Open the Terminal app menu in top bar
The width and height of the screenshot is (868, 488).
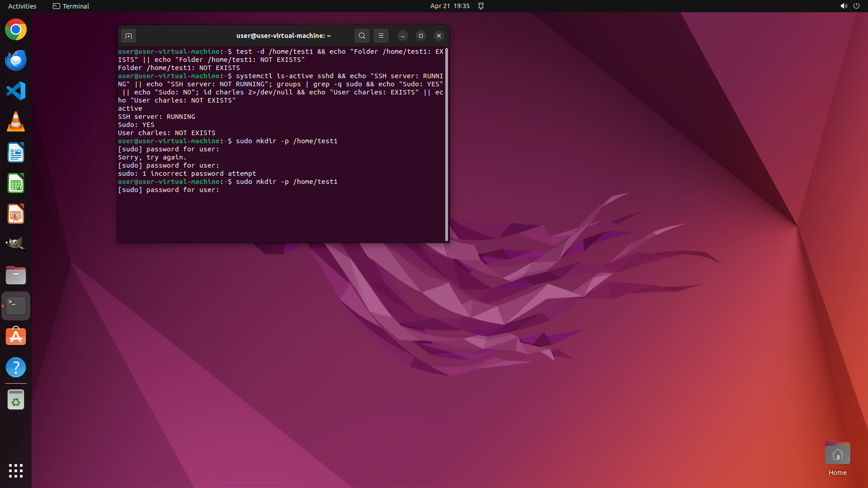(71, 6)
